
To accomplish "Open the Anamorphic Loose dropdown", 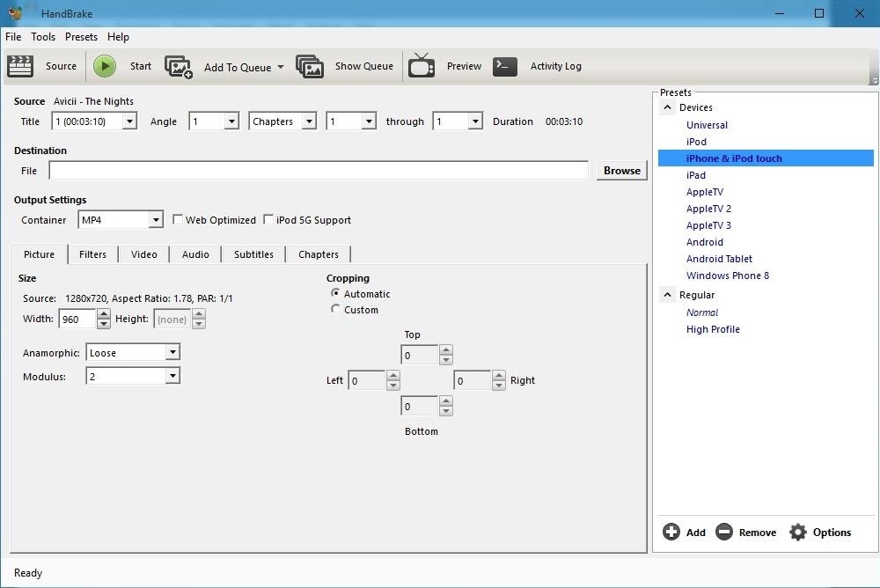I will pos(172,352).
